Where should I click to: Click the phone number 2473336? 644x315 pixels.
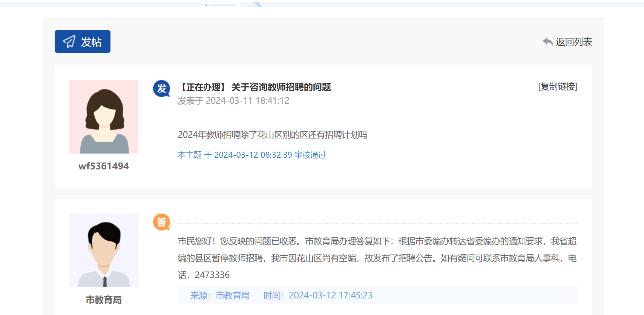point(212,275)
